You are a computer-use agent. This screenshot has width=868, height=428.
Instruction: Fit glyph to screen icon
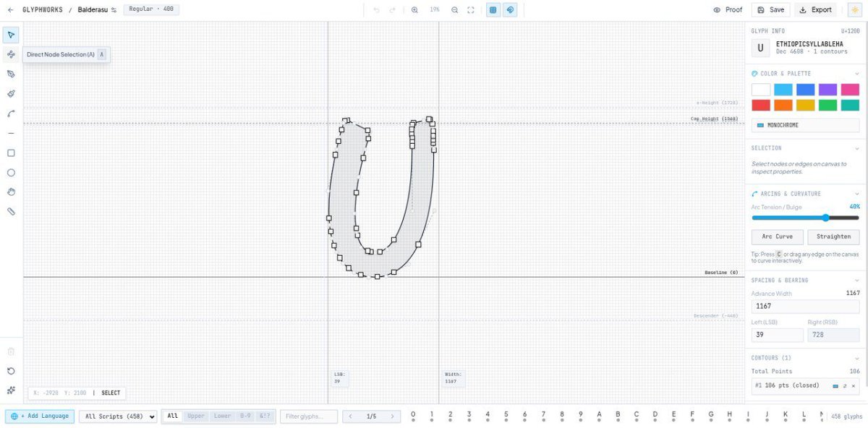(470, 10)
